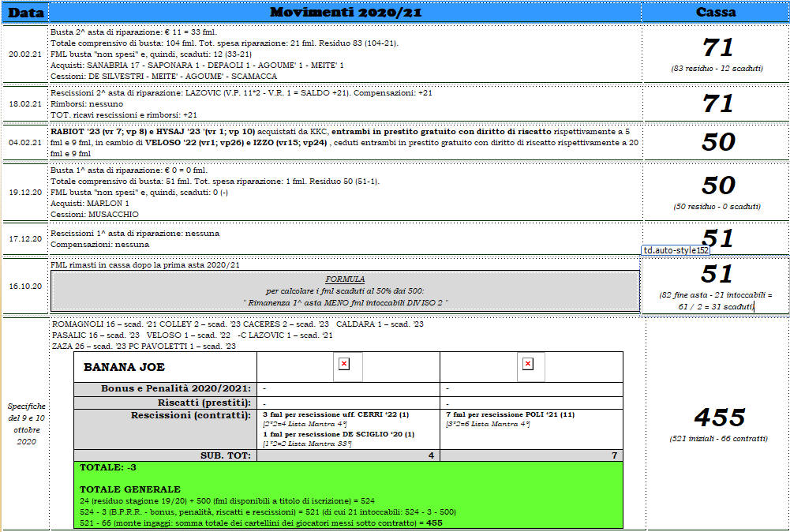790x532 pixels.
Task: Click the underlined FORMULA heading
Action: [x=345, y=279]
